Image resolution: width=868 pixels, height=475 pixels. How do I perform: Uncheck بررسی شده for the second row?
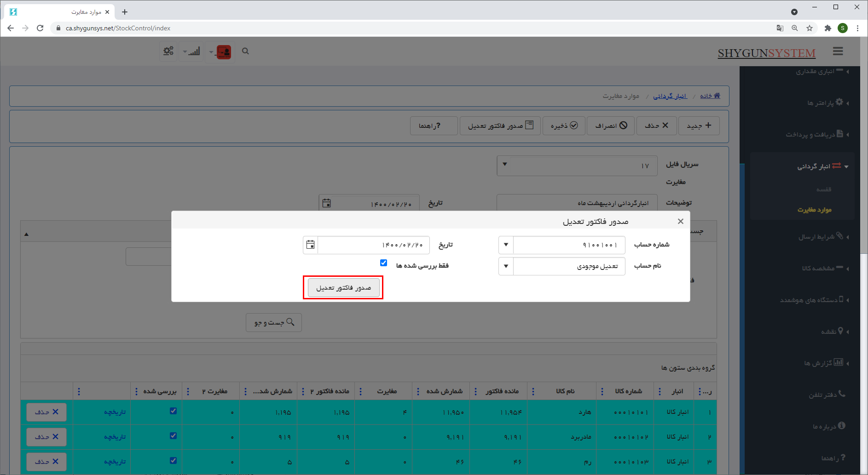pos(173,436)
